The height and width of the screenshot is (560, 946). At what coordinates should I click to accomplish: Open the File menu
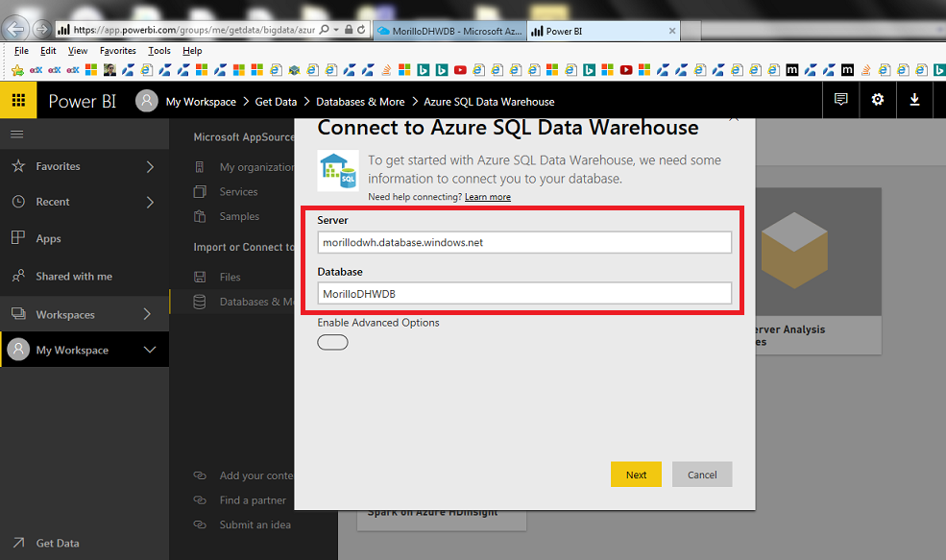click(21, 51)
